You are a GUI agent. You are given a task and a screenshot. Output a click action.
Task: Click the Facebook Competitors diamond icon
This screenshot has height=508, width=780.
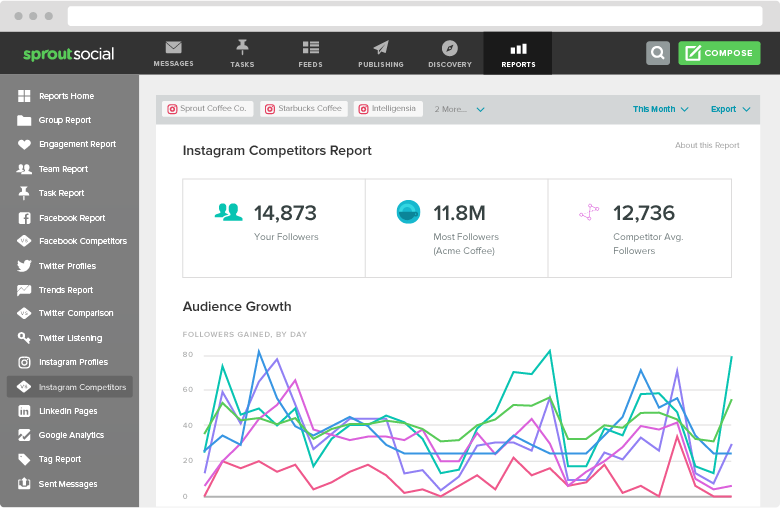[24, 241]
